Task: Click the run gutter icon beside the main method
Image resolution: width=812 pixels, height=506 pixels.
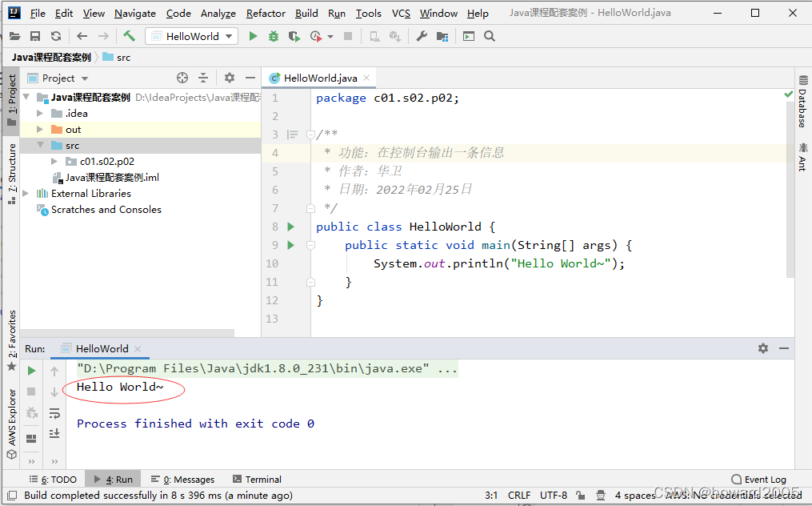Action: 291,245
